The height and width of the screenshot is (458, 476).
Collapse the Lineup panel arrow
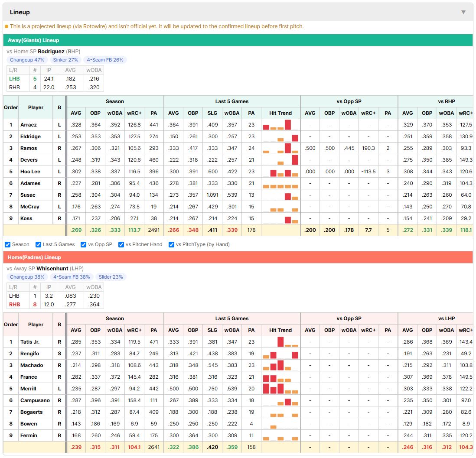463,12
